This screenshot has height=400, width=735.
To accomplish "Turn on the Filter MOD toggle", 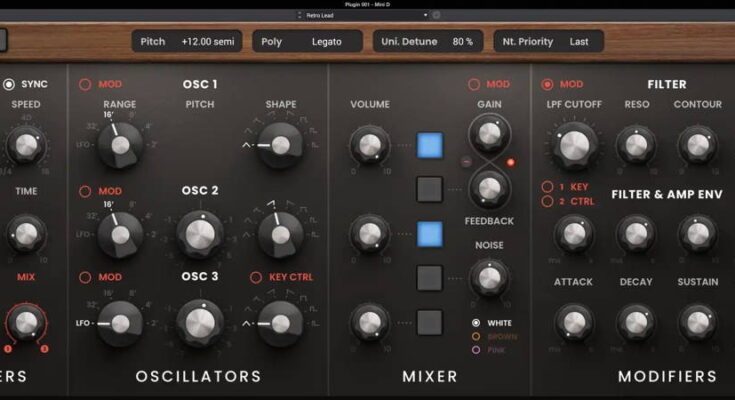I will coord(547,85).
